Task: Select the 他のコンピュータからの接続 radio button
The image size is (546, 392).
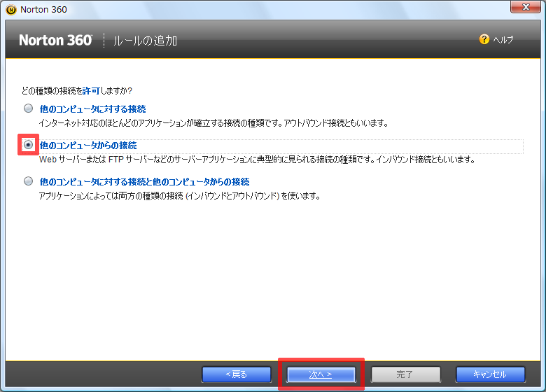Action: pyautogui.click(x=28, y=145)
